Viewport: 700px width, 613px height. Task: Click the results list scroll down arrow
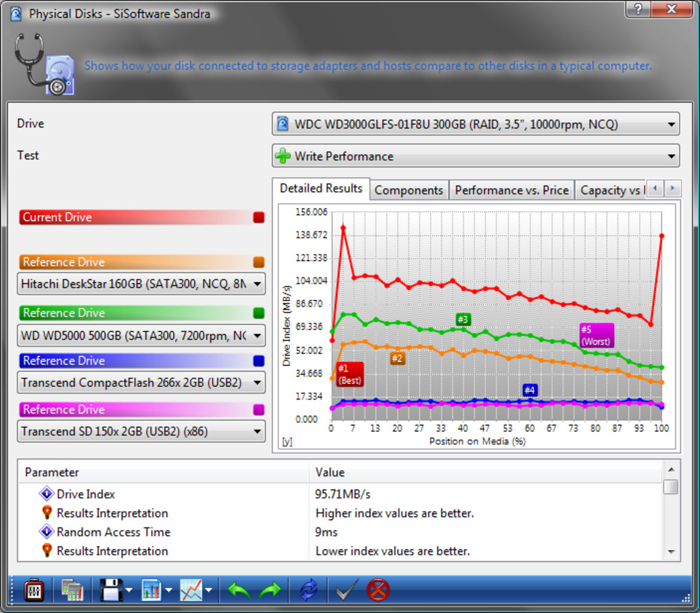click(x=671, y=552)
